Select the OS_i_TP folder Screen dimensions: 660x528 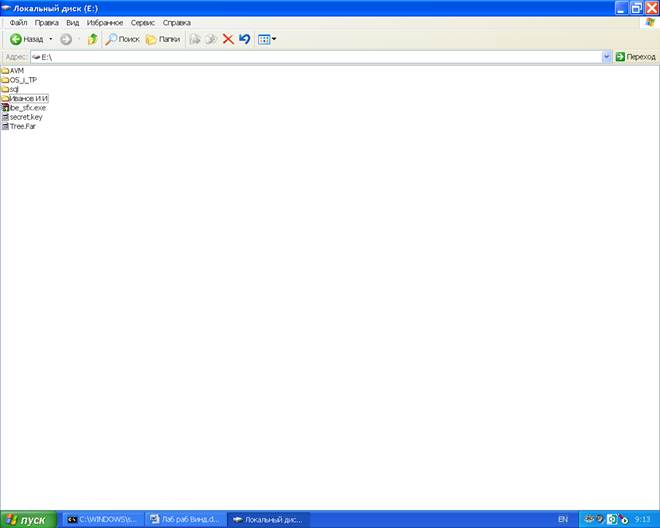pos(19,80)
